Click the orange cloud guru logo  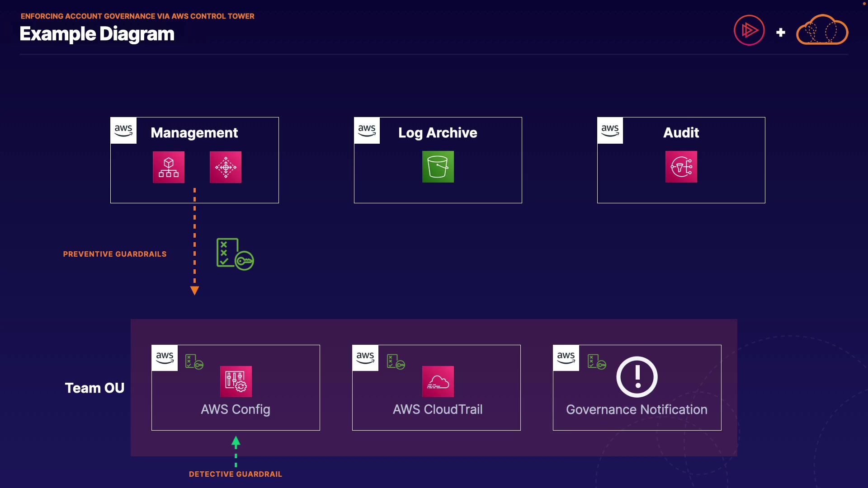coord(822,30)
